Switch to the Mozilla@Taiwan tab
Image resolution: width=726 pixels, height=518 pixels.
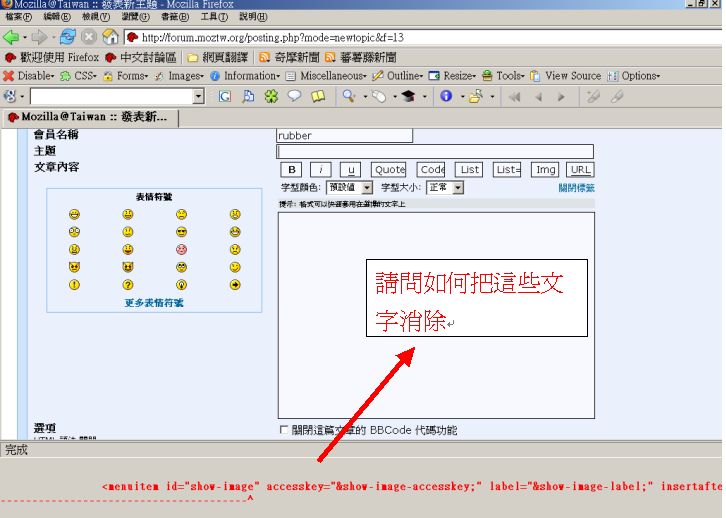[x=90, y=117]
